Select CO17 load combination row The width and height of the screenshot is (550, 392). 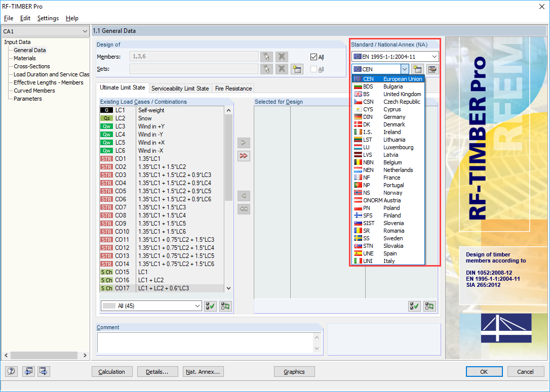[162, 288]
